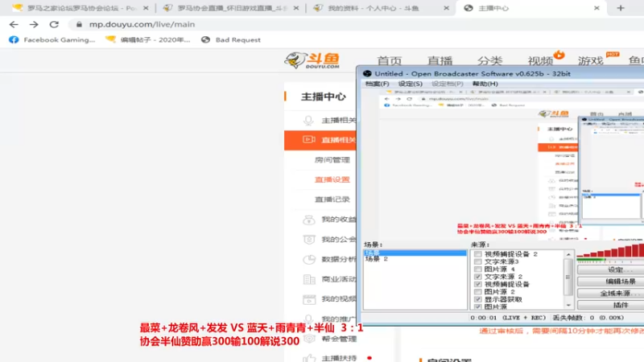Close the 罗马之家论坛 browser tab
Viewport: 644px width, 362px height.
(146, 8)
